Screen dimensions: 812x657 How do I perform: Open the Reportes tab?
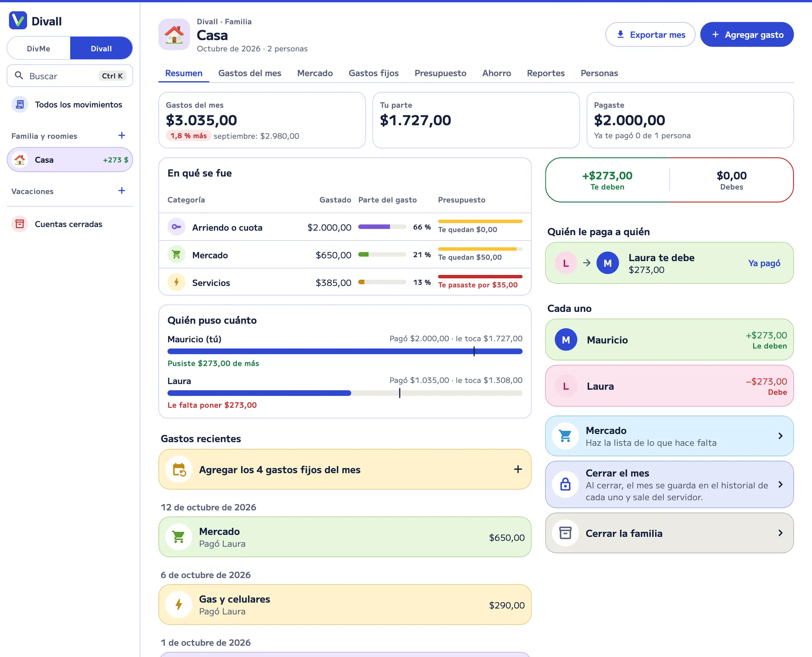(x=546, y=73)
